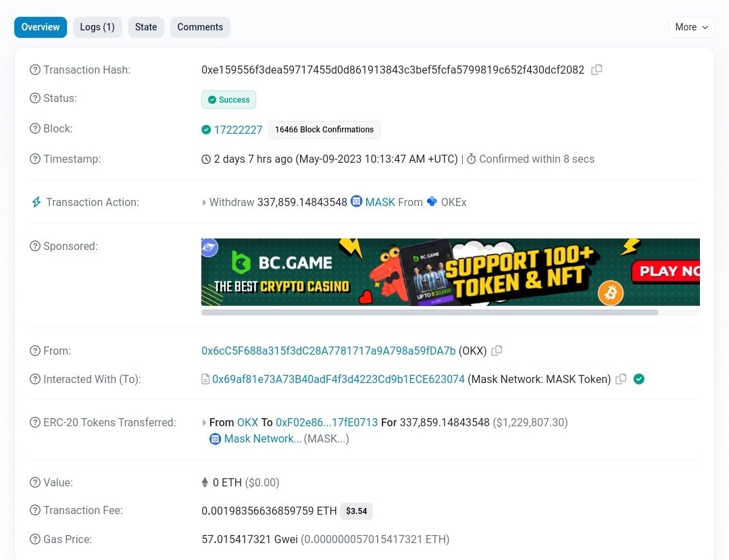Copy the MASK Token contract address
This screenshot has width=729, height=560.
click(x=621, y=379)
